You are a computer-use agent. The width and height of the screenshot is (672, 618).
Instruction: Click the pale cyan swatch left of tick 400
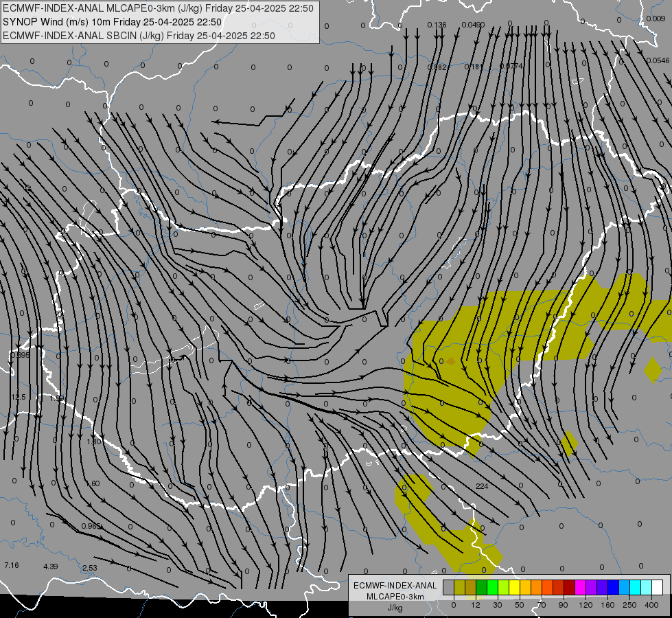pyautogui.click(x=647, y=587)
